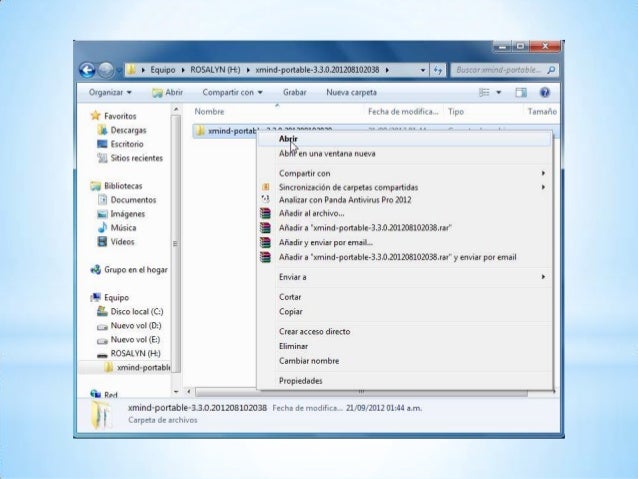Click the Nuevo vol (E:) drive icon
This screenshot has height=479, width=638.
pyautogui.click(x=102, y=340)
